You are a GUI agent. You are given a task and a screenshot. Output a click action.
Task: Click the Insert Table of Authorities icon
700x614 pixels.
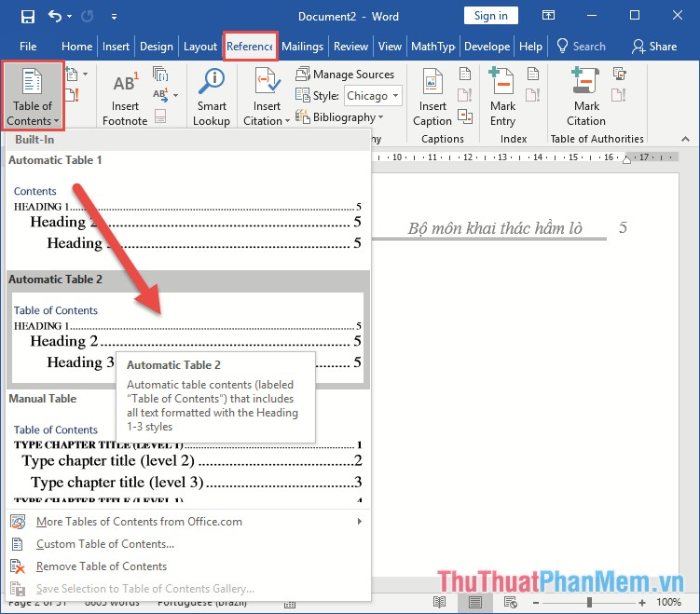click(x=620, y=75)
